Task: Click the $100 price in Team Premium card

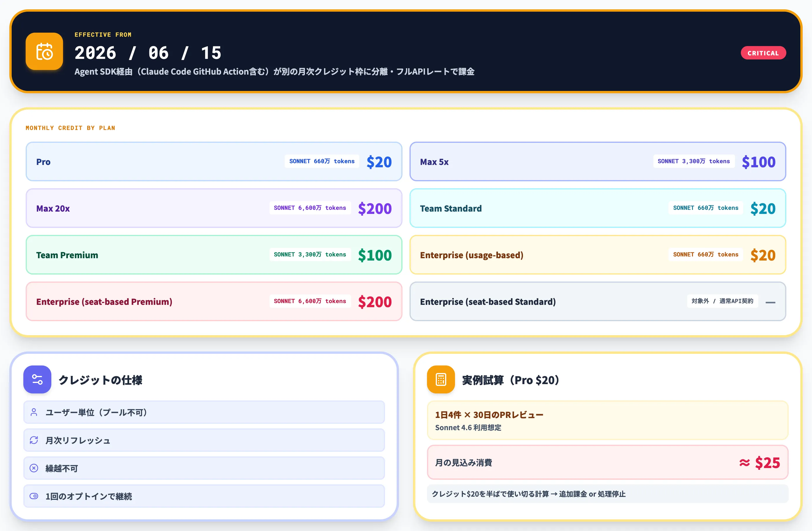Action: click(374, 255)
